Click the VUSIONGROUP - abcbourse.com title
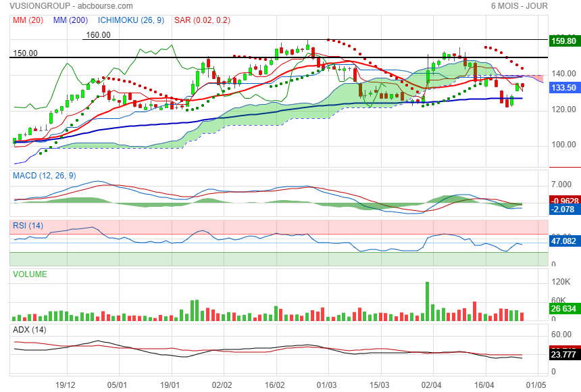 point(71,6)
